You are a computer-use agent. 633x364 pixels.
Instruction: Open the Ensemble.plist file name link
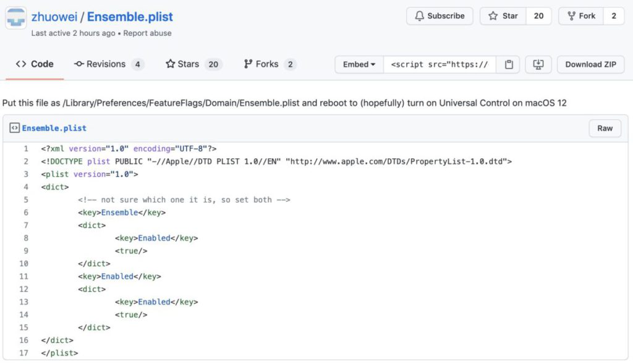pyautogui.click(x=54, y=129)
